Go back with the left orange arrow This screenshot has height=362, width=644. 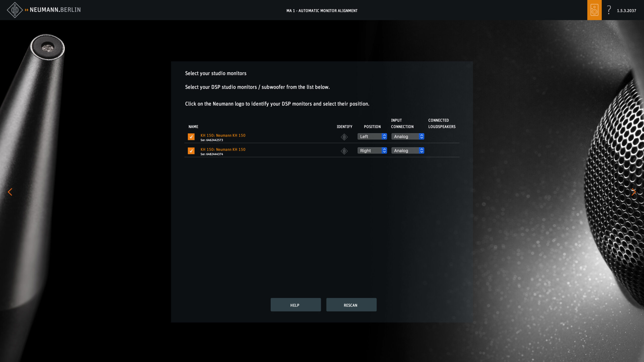[10, 192]
